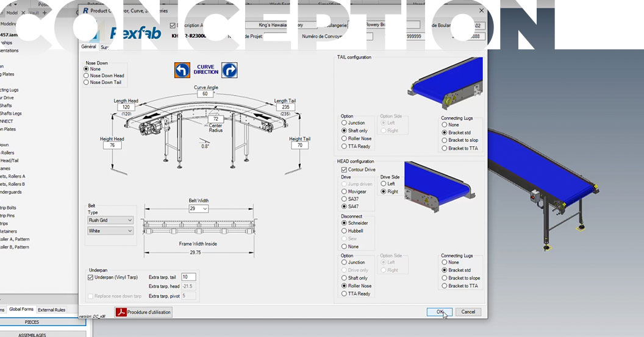Viewport: 644px width, 337px height.
Task: Choose Movigear as the drive type
Action: point(345,191)
